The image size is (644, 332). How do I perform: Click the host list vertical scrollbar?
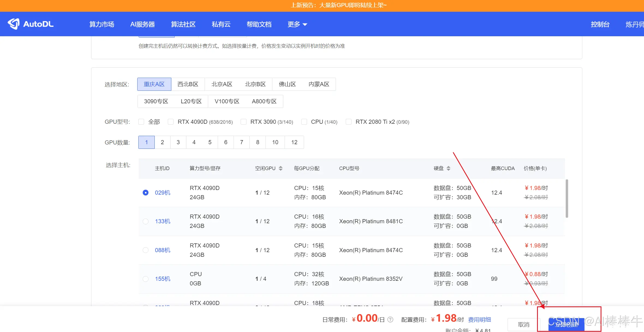(x=567, y=198)
